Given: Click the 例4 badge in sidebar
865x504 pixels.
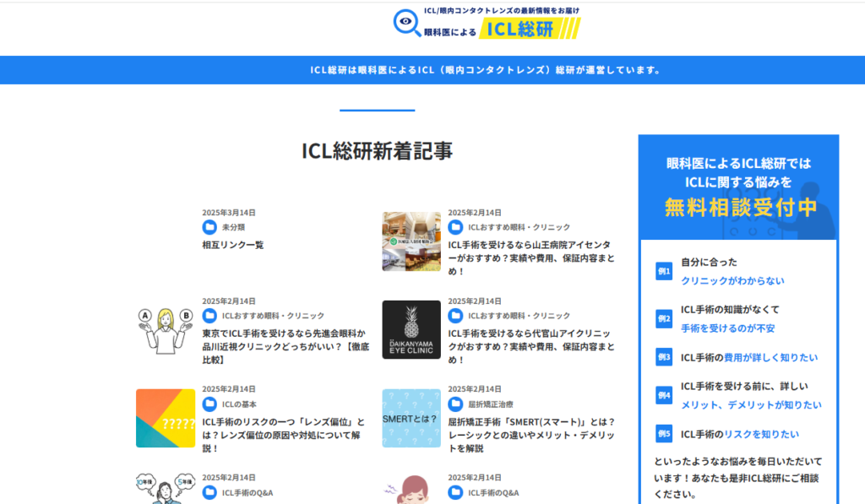Looking at the screenshot, I should (664, 395).
